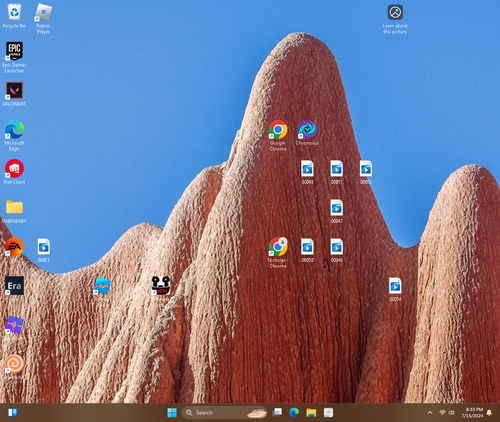Viewport: 500px width, 422px height.
Task: Select the Riot Client shortcut
Action: pos(14,172)
